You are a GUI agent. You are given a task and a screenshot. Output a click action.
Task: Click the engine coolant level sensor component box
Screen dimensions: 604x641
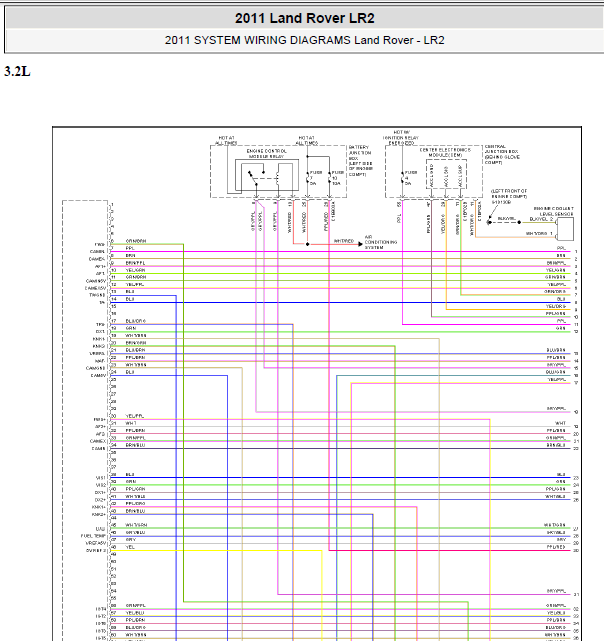coord(565,229)
